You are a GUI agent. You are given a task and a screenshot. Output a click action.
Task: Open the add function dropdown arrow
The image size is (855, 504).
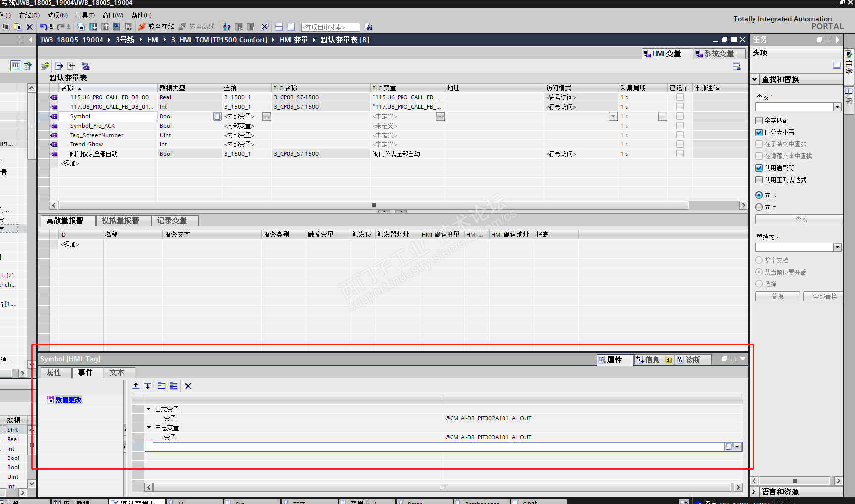737,447
